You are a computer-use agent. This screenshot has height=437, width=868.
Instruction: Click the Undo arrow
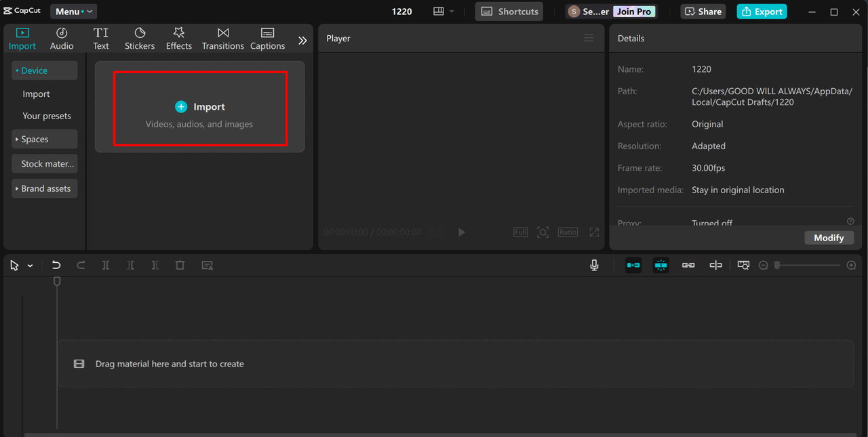[56, 266]
